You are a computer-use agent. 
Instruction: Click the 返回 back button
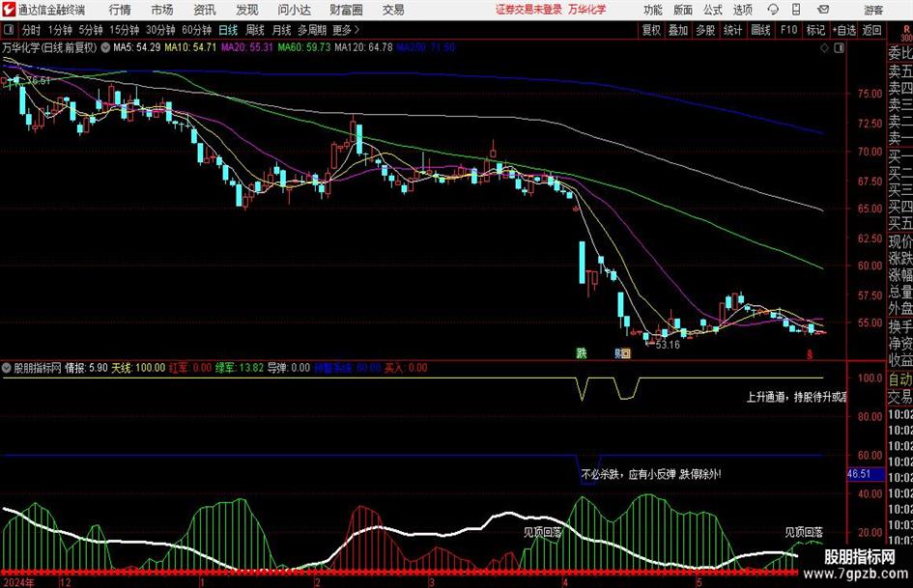872,30
